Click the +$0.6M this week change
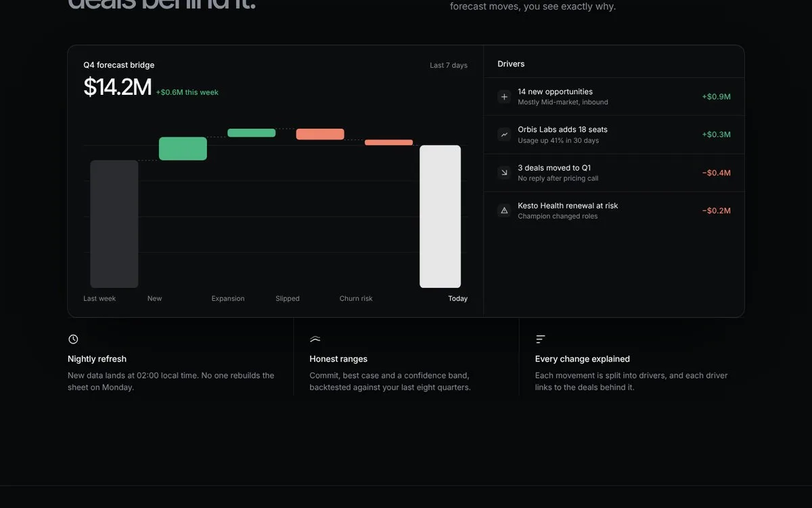 pos(187,92)
